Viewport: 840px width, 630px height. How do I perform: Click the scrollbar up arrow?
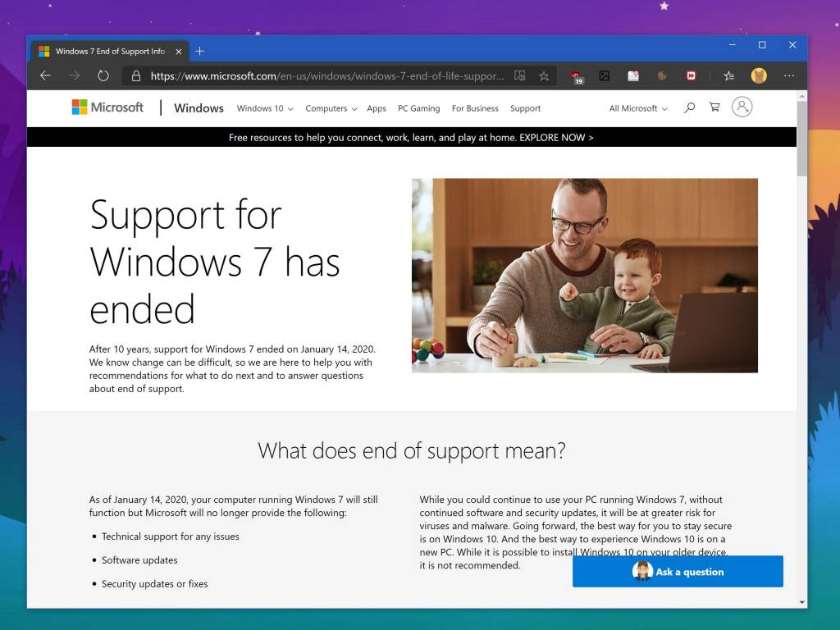point(802,95)
